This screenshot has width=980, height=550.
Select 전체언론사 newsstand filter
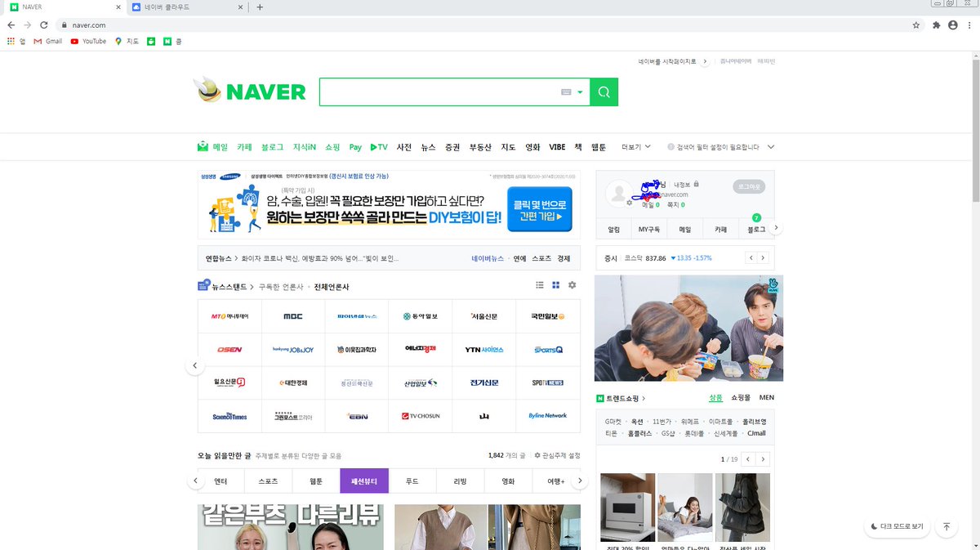click(x=332, y=287)
